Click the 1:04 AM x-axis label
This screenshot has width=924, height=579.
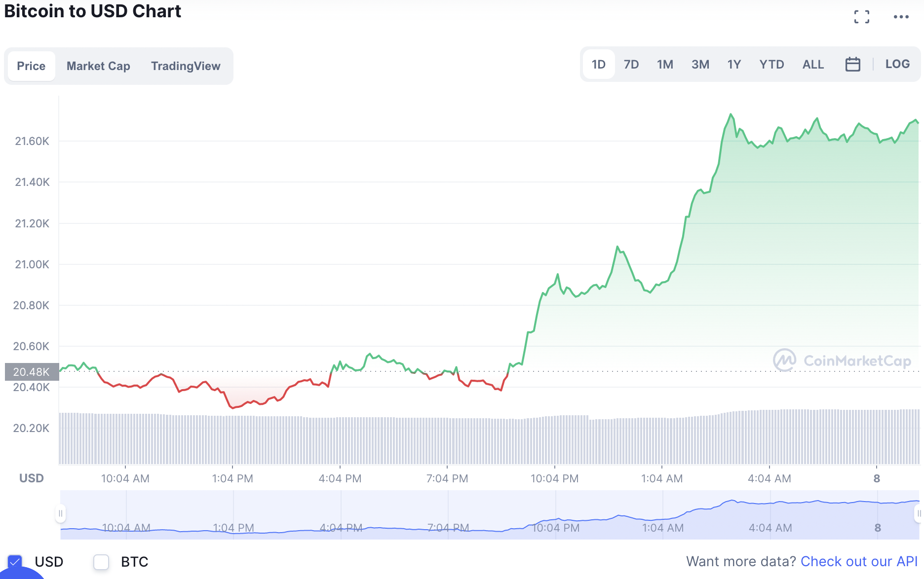(662, 478)
